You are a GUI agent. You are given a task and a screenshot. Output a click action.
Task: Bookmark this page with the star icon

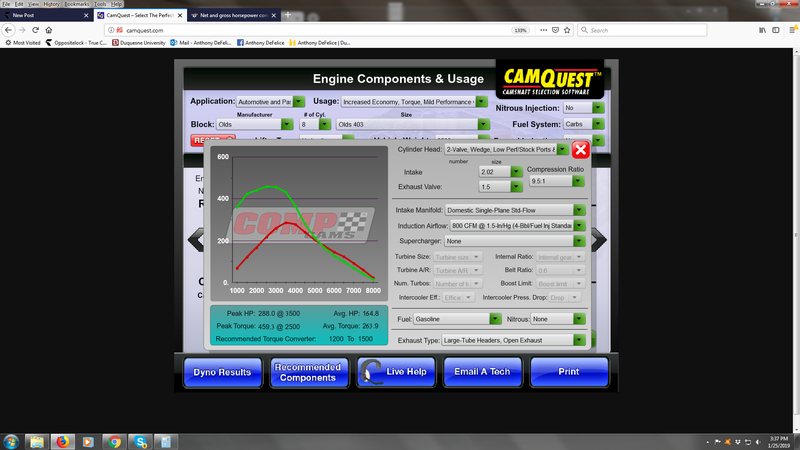567,30
